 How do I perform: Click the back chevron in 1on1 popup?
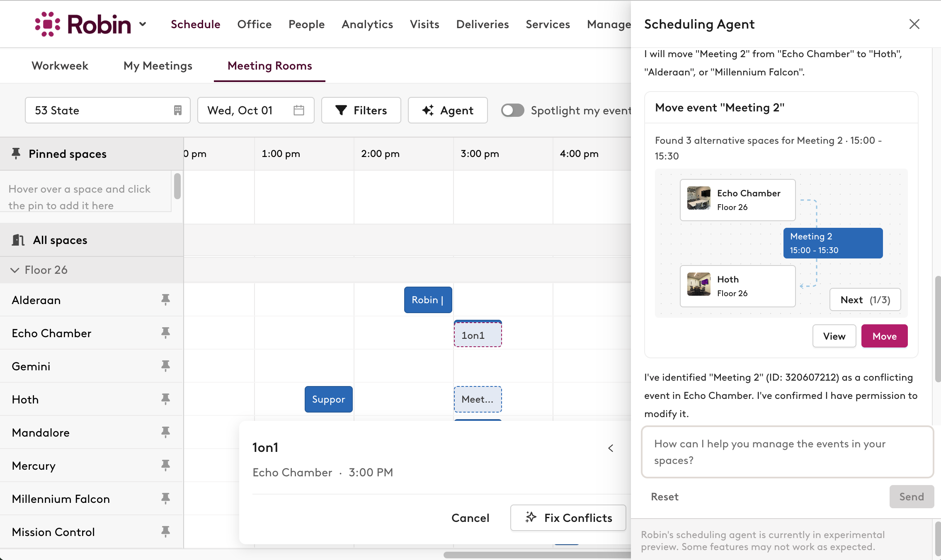pyautogui.click(x=610, y=448)
